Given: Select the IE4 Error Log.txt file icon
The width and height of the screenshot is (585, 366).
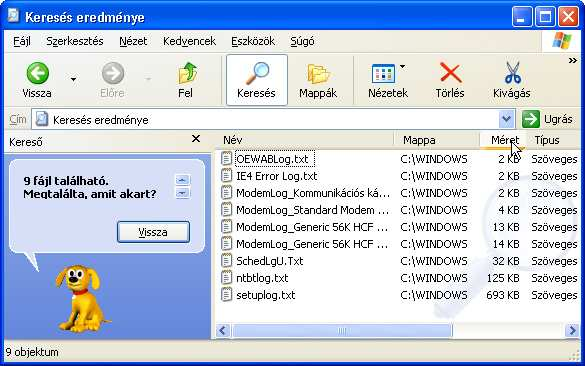Looking at the screenshot, I should pyautogui.click(x=226, y=176).
